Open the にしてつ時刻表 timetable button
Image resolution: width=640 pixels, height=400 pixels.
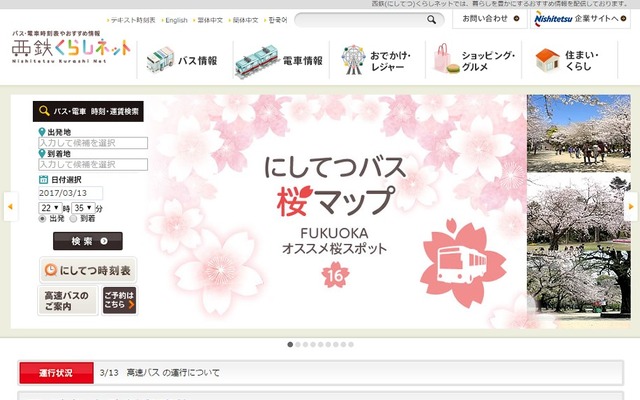click(88, 270)
